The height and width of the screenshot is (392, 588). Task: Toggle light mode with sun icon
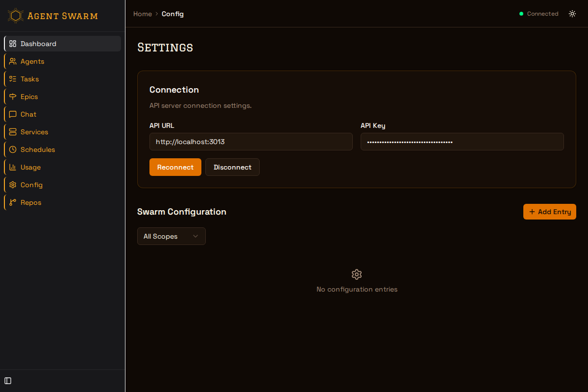(572, 14)
